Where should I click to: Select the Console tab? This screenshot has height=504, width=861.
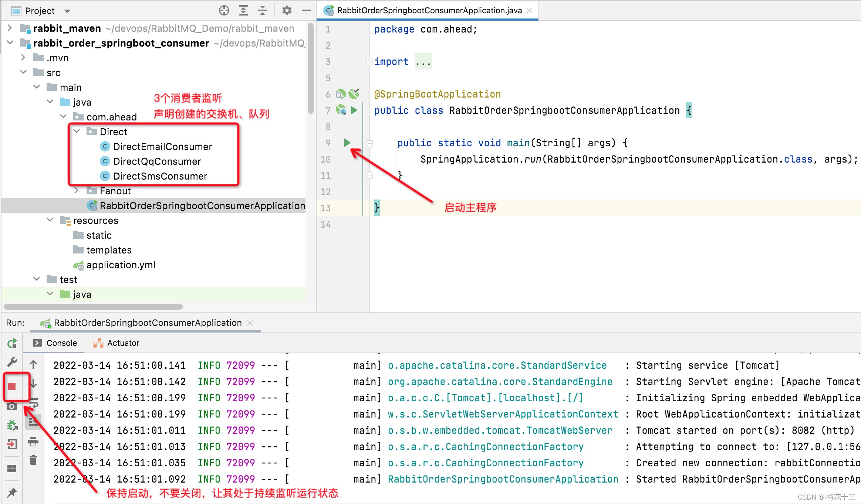click(61, 343)
